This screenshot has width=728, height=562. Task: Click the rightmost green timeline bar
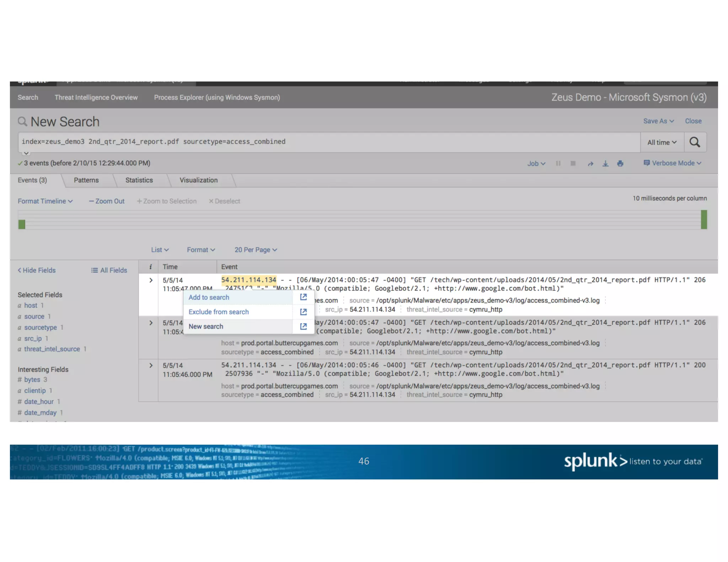tap(703, 220)
